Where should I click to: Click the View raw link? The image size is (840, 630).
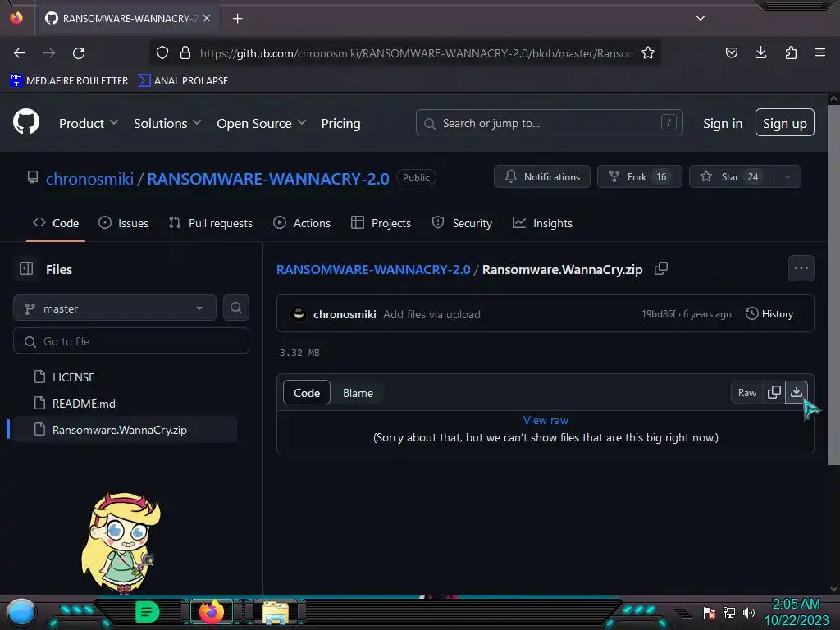click(546, 421)
